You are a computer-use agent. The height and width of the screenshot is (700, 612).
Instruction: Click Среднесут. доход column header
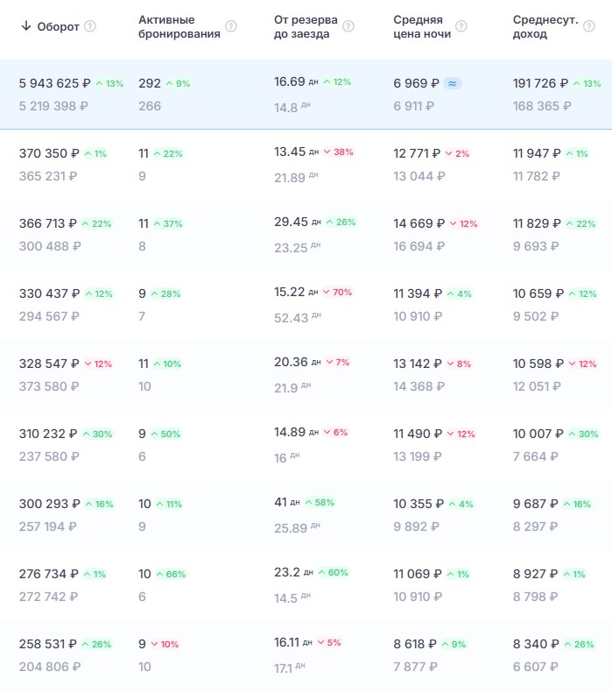click(545, 27)
